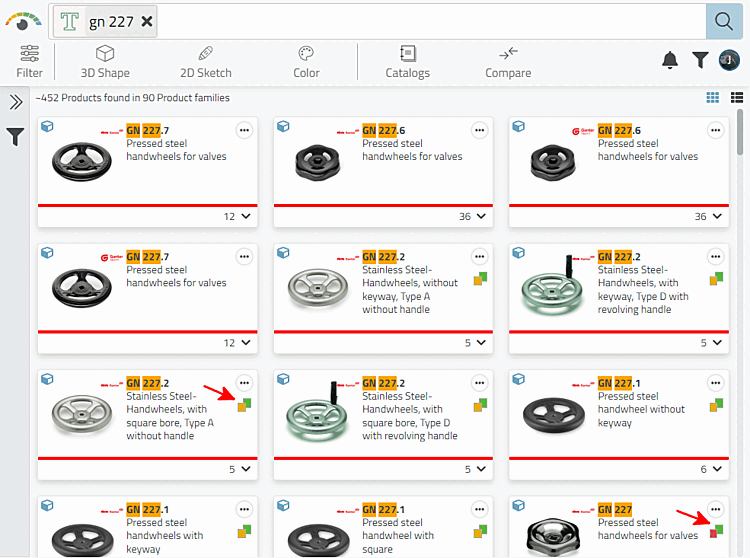The image size is (750, 558).
Task: Click the chrome star-shaped GN 227 handwheel thumbnail
Action: pos(552,536)
